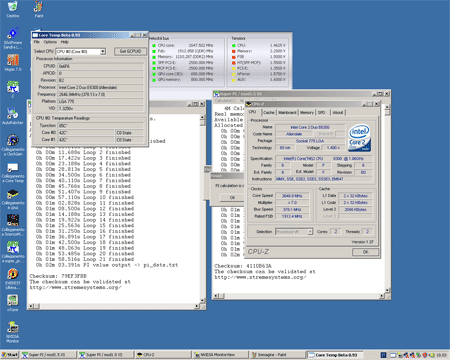This screenshot has height=360, width=450.
Task: Click the Bus Speed value in CPU-Z
Action: [292, 210]
